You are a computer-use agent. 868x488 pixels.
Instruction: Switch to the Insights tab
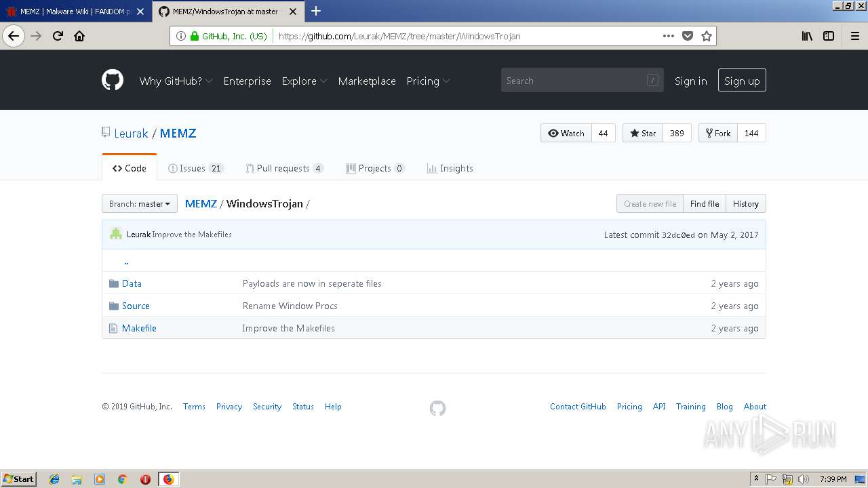pyautogui.click(x=450, y=168)
